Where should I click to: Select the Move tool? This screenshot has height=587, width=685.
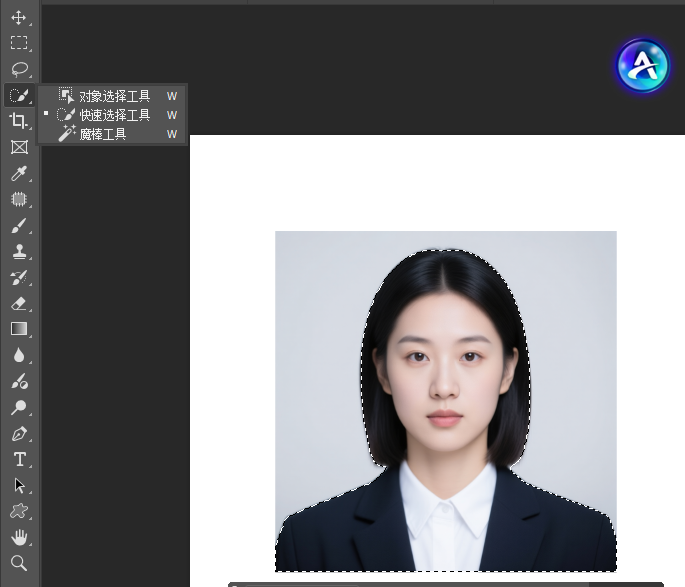click(x=19, y=18)
